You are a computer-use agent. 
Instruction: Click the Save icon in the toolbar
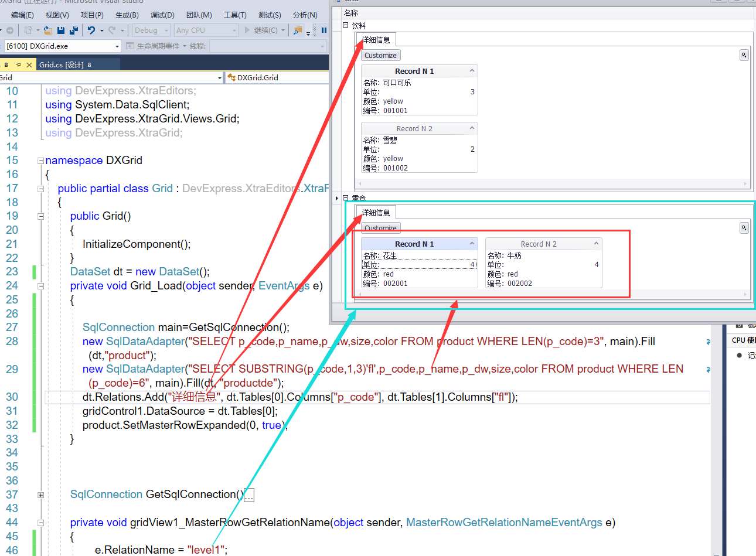click(61, 30)
